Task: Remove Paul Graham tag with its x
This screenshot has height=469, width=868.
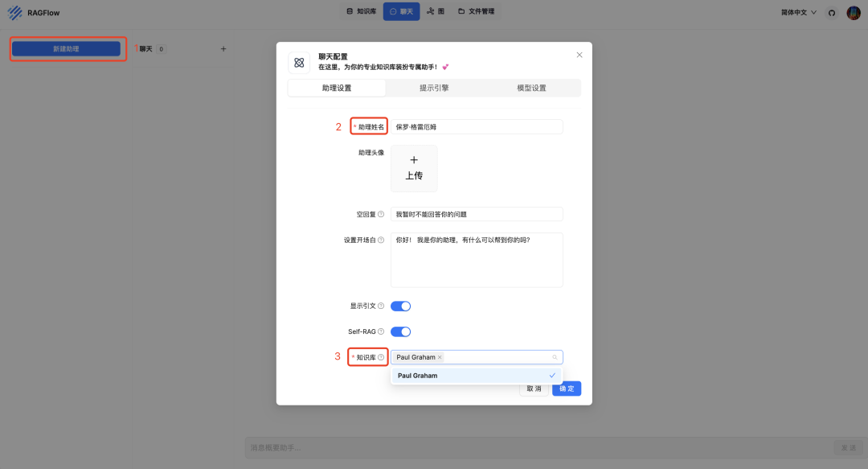Action: tap(440, 356)
